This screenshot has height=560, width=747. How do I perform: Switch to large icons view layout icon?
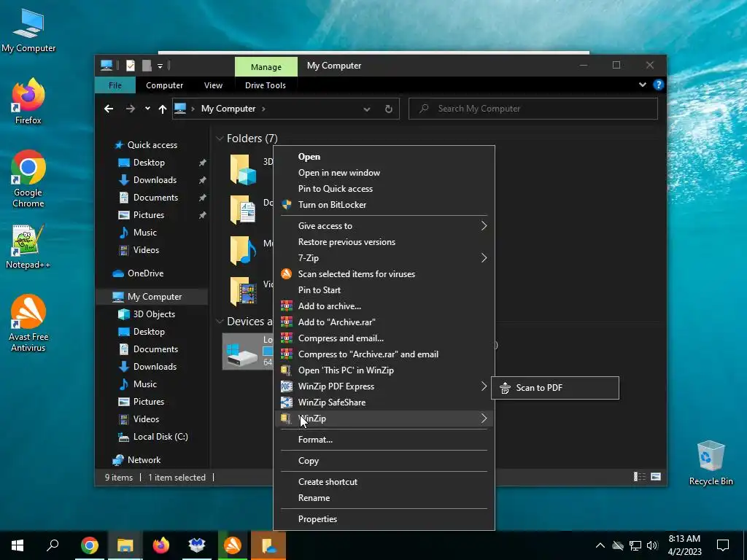point(656,477)
